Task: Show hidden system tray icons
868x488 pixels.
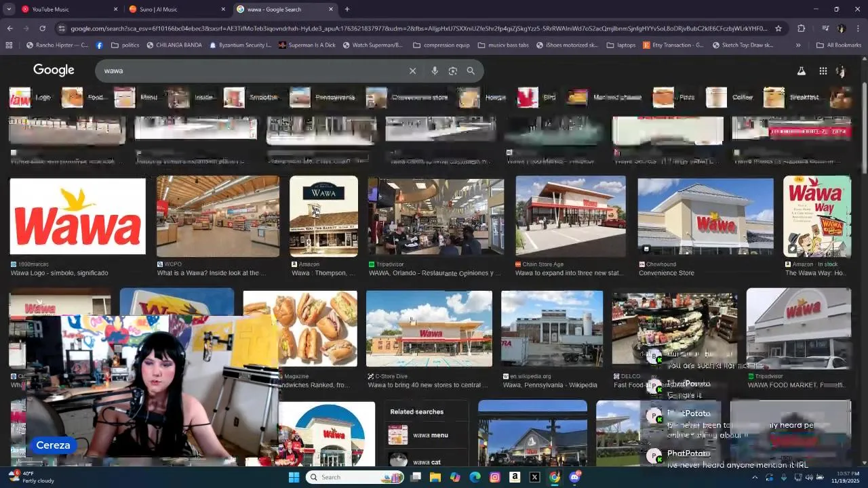Action: [755, 477]
